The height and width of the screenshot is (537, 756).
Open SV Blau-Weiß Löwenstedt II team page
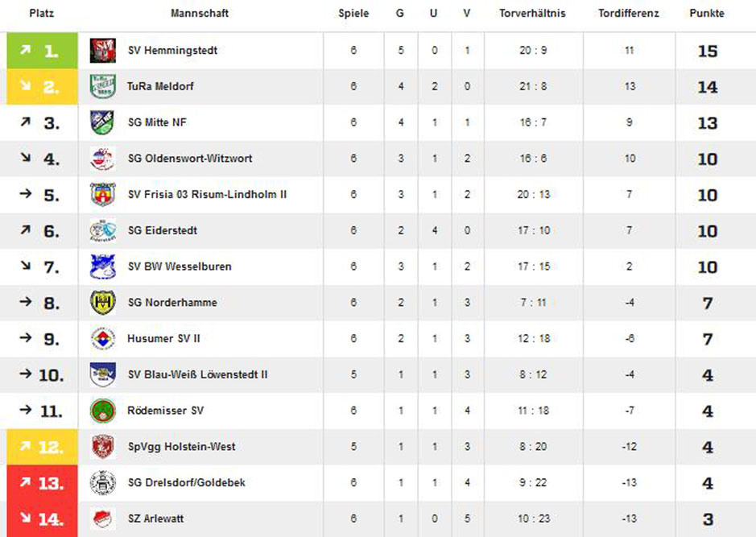pos(197,374)
